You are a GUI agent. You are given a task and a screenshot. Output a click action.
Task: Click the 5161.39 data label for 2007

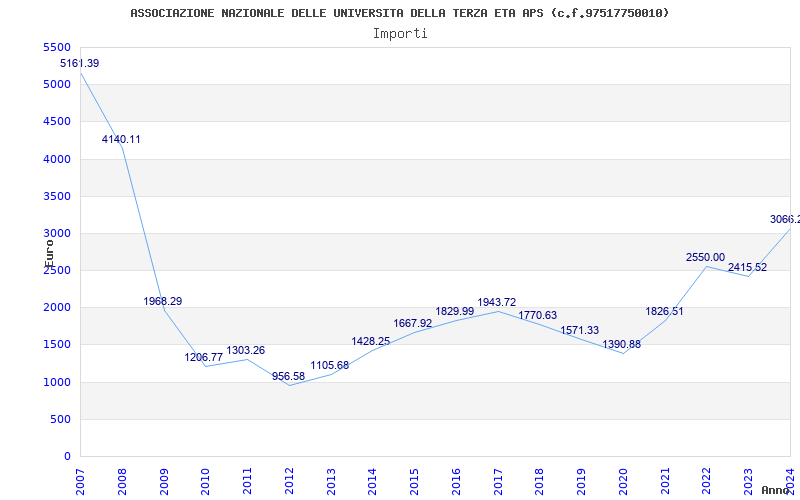pyautogui.click(x=80, y=64)
